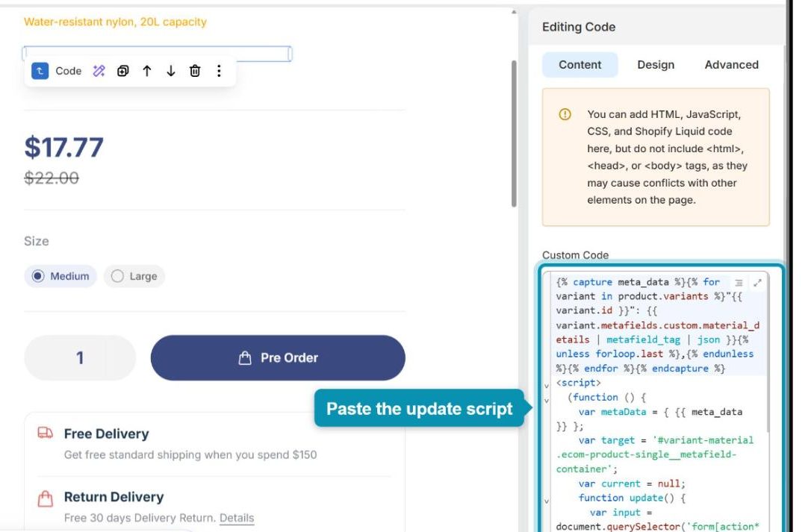
Task: Toggle word wrap icon in code editor
Action: pos(739,283)
